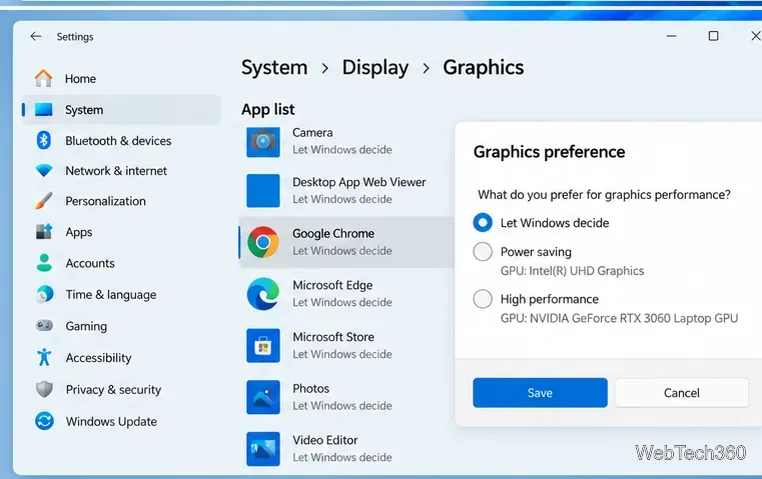762x479 pixels.
Task: Click the Bluetooth icon in sidebar
Action: coord(44,140)
